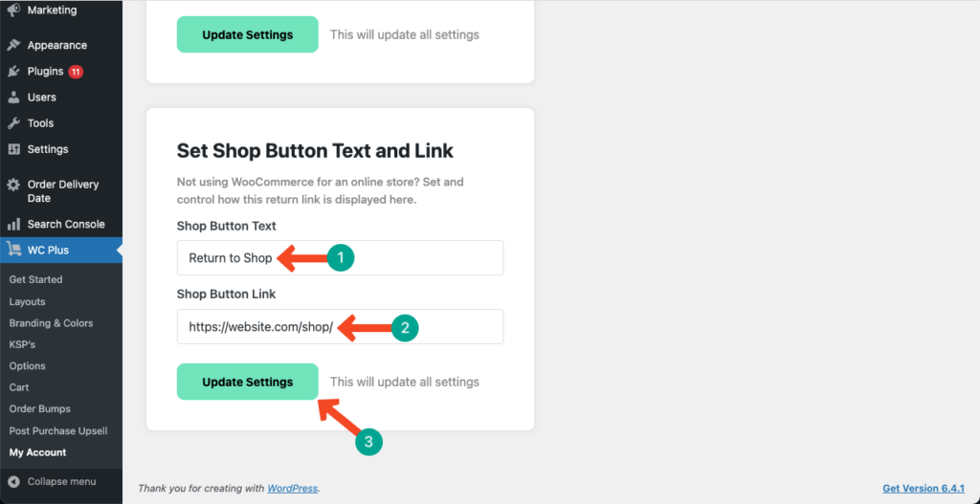The image size is (980, 504).
Task: Open the Get Version 6.4.1 link
Action: click(x=924, y=488)
